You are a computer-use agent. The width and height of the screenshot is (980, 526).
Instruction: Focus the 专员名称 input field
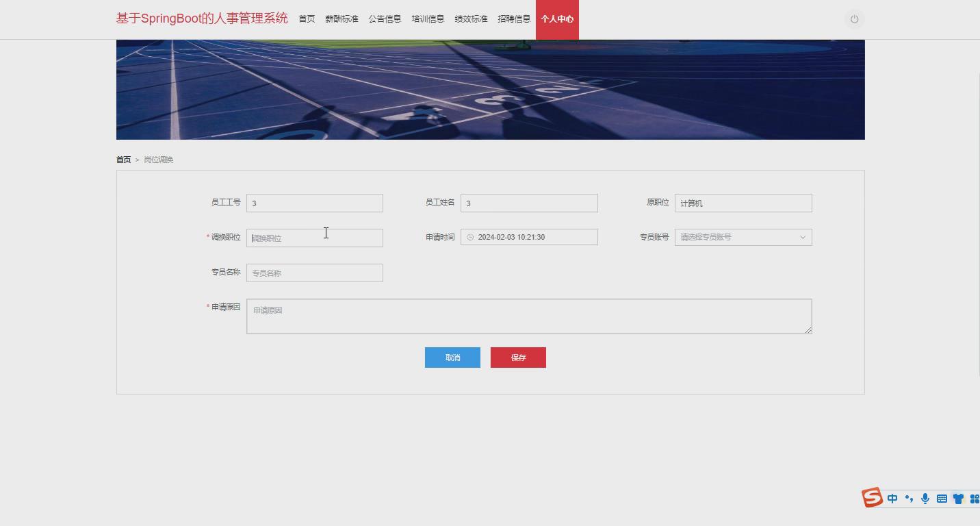click(315, 273)
